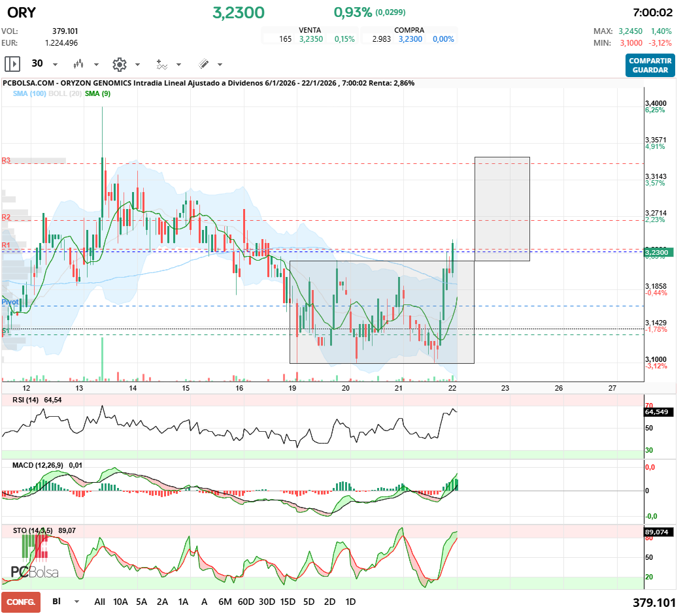The height and width of the screenshot is (616, 685).
Task: Select the drawing pencil tool icon
Action: click(x=204, y=64)
